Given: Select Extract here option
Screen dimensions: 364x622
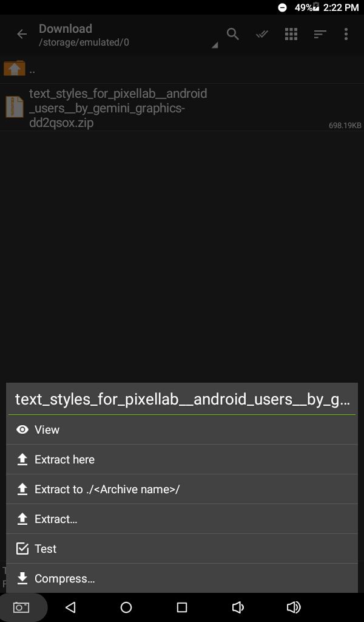Looking at the screenshot, I should click(182, 459).
